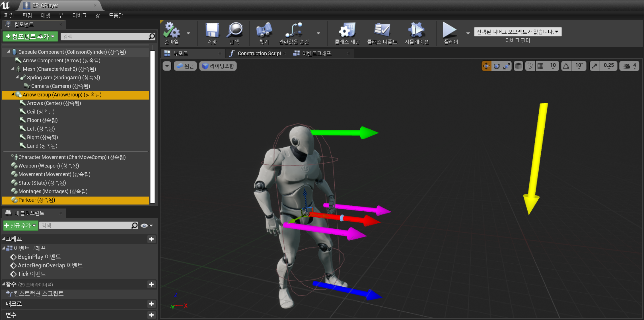This screenshot has width=644, height=320.
Task: Toggle grid snapping in viewport toolbar
Action: click(540, 66)
